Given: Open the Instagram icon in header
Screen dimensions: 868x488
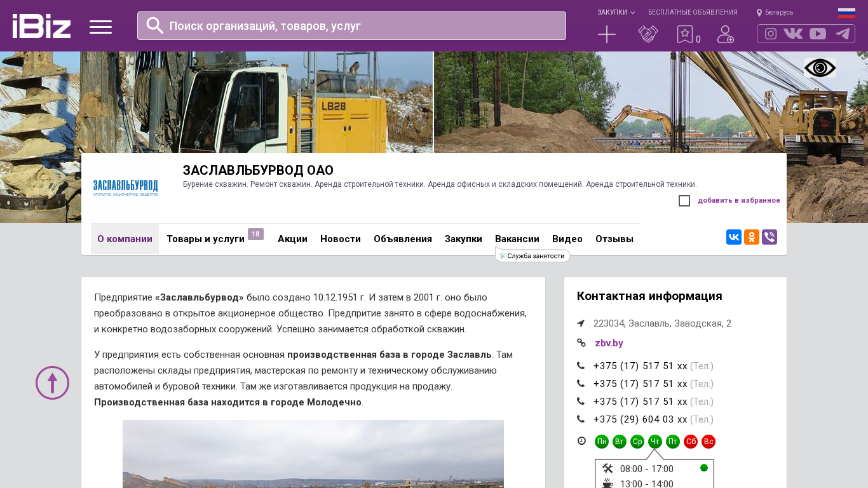Looking at the screenshot, I should click(771, 34).
